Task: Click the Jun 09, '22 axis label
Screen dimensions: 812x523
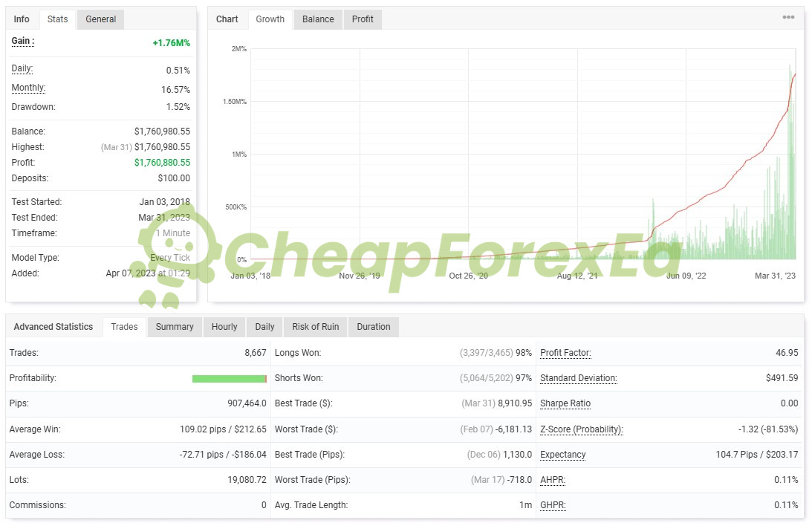Action: coord(686,276)
